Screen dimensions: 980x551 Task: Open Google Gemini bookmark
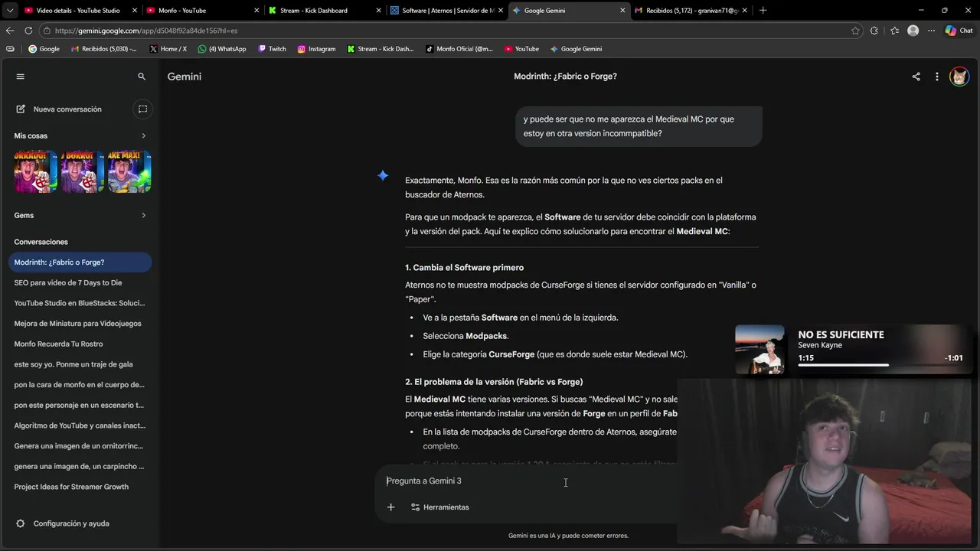[x=576, y=48]
